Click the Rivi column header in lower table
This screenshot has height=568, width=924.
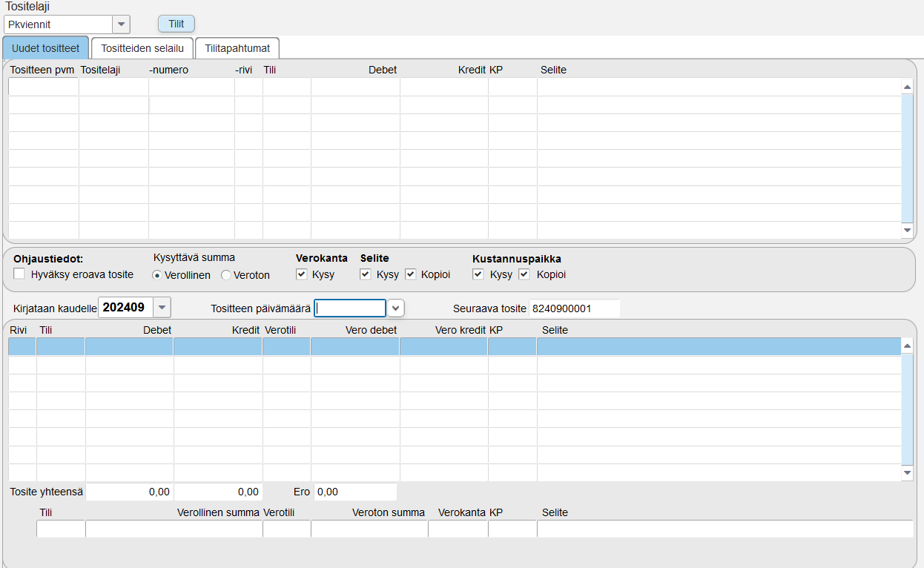tap(18, 330)
